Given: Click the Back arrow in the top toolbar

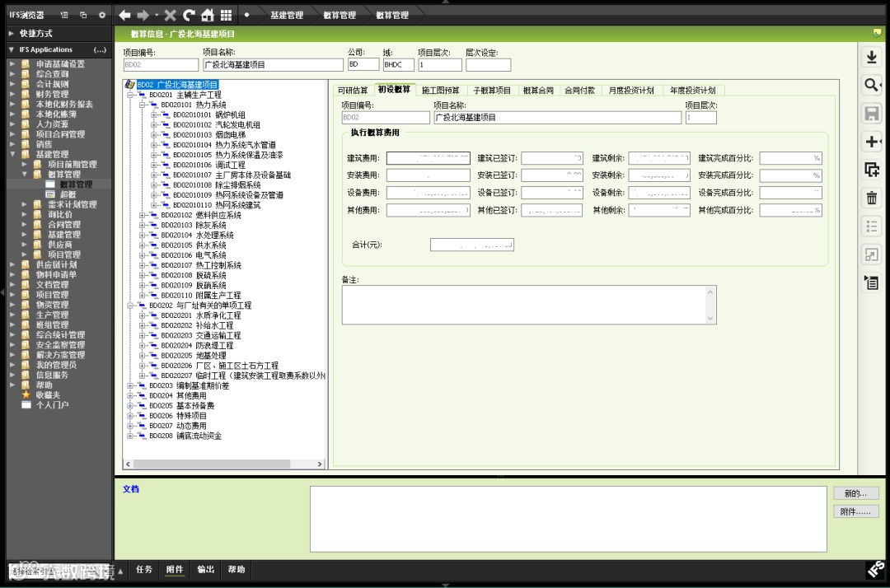Looking at the screenshot, I should [x=124, y=15].
